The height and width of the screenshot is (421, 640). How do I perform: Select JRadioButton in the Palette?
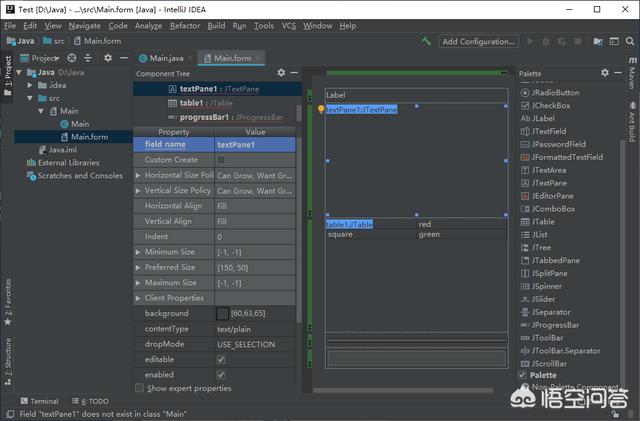click(x=550, y=93)
